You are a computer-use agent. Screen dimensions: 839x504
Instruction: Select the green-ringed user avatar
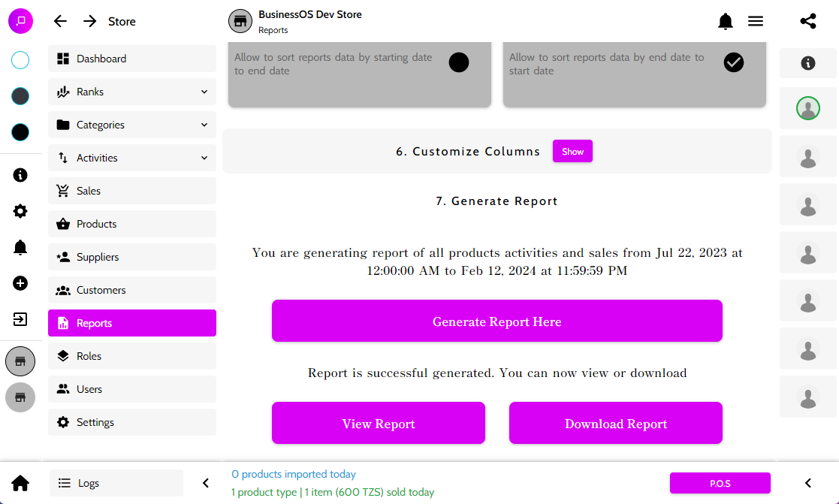coord(808,110)
